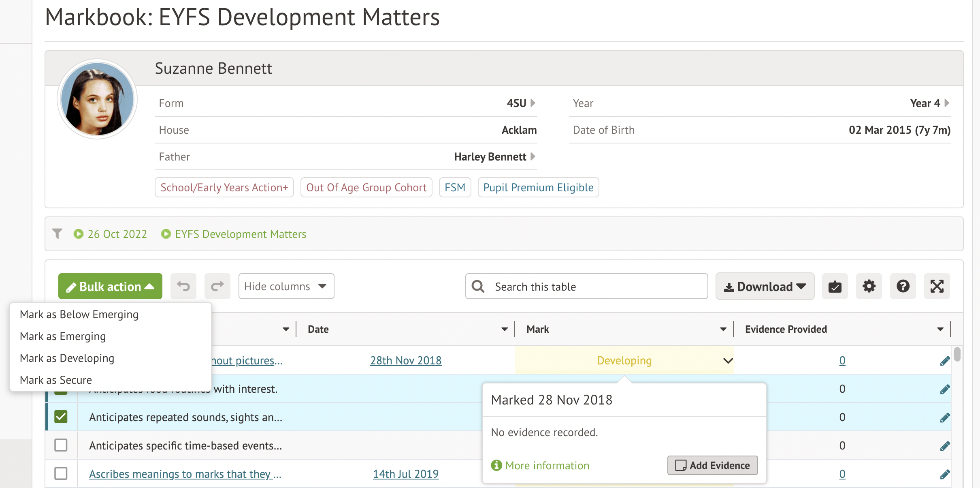Screen dimensions: 980x488
Task: Click the Add Evidence button
Action: click(712, 465)
